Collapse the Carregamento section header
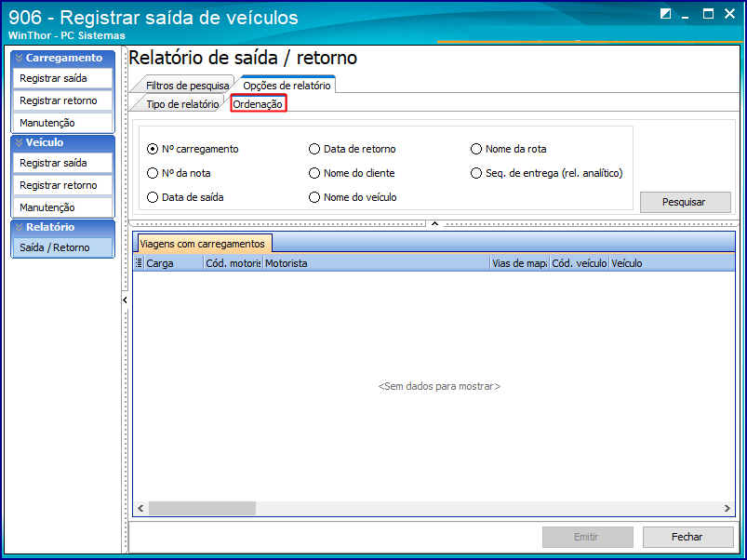747x560 pixels. [62, 58]
